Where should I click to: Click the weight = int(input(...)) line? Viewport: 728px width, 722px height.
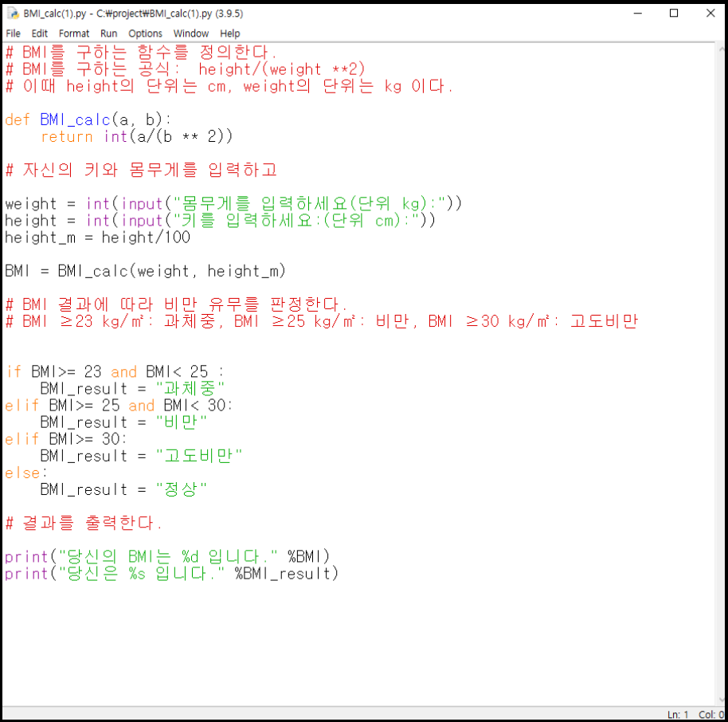pos(233,203)
